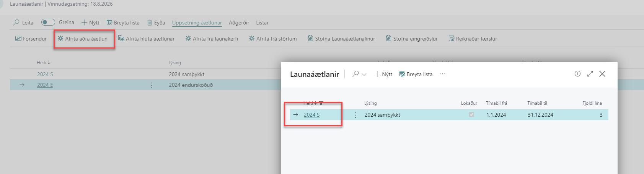Click Breyta lista in main toolbar

[123, 23]
